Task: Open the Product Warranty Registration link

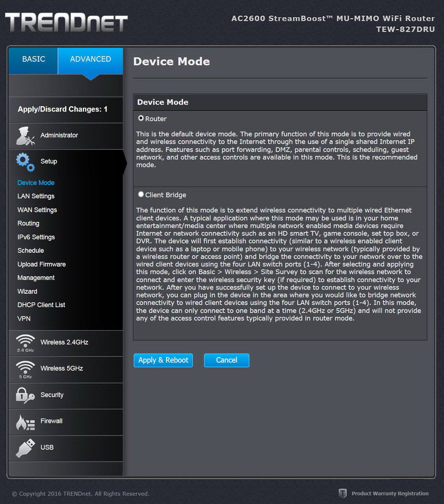Action: point(390,493)
